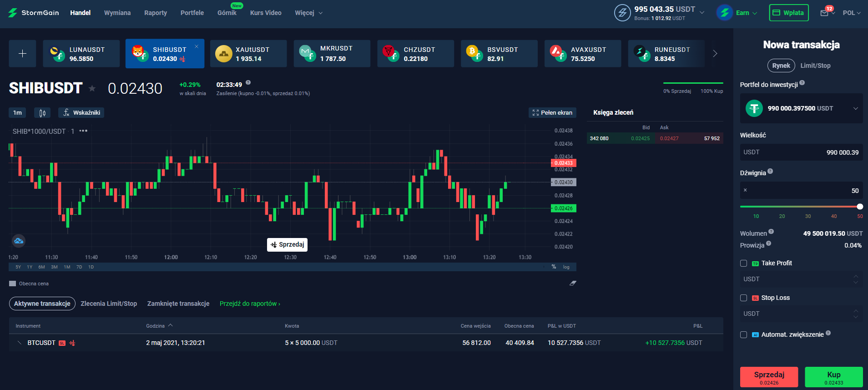Open Portfel do inwestycji help icon
This screenshot has width=868, height=390.
coord(802,83)
